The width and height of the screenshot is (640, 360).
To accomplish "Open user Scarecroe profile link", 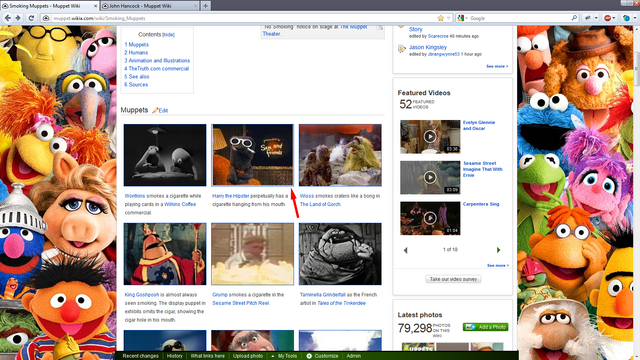I will pyautogui.click(x=438, y=36).
